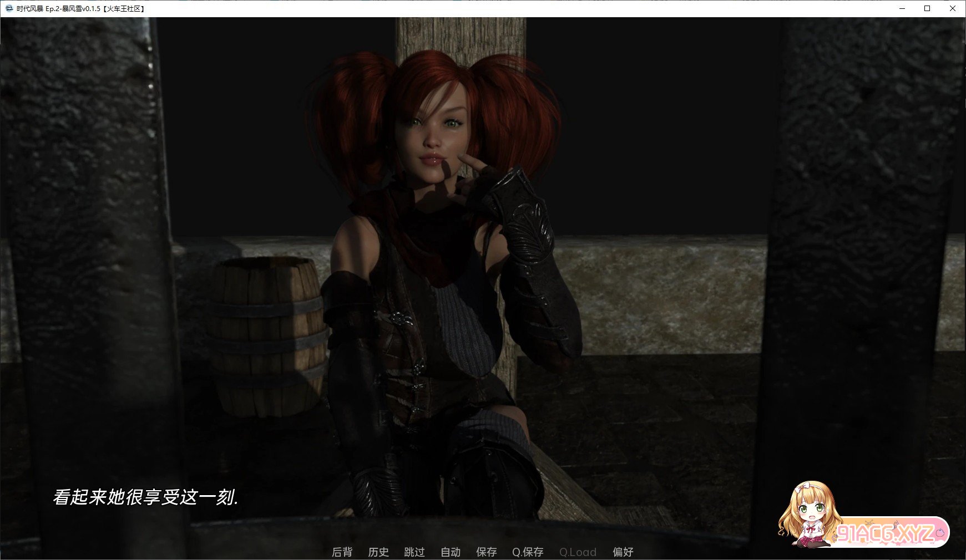Maximize the game window
This screenshot has height=560, width=966.
(927, 8)
